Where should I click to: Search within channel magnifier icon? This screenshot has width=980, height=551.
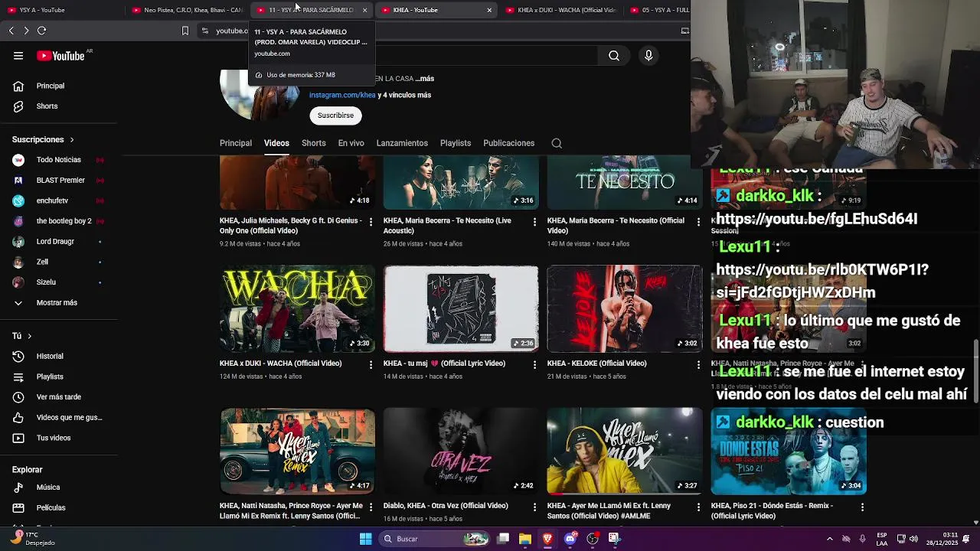[x=557, y=143]
